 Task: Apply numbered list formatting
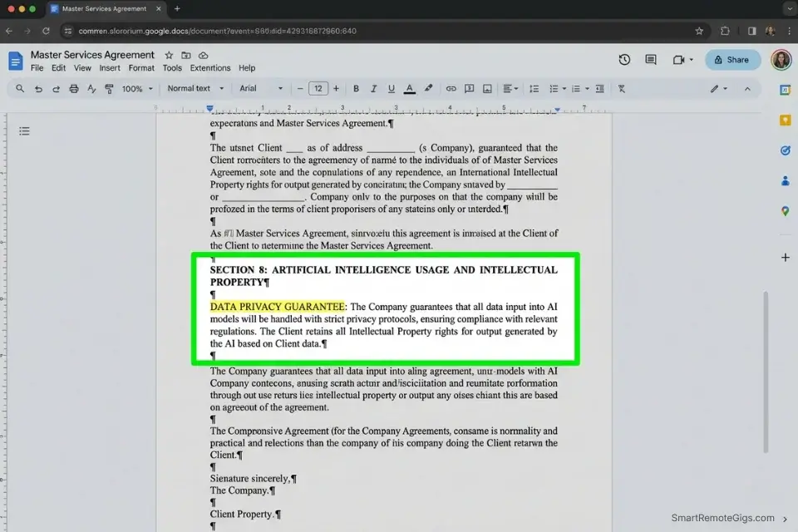click(576, 89)
